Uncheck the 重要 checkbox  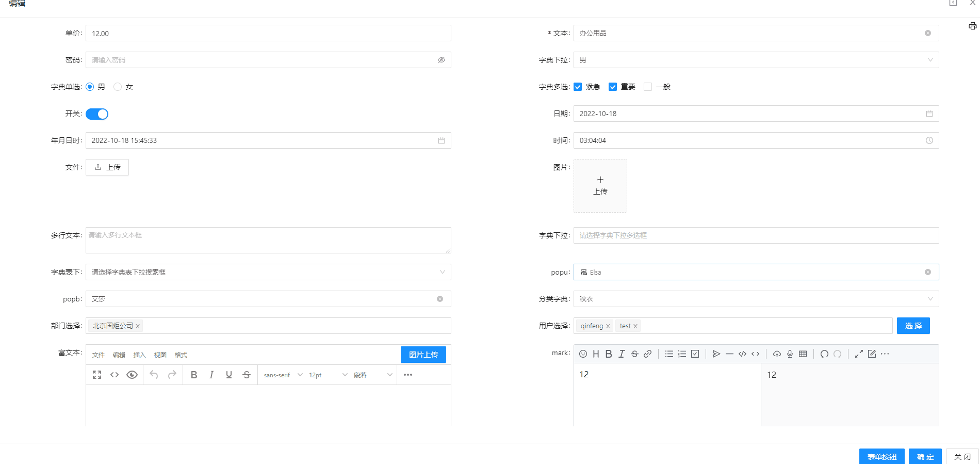pos(613,87)
